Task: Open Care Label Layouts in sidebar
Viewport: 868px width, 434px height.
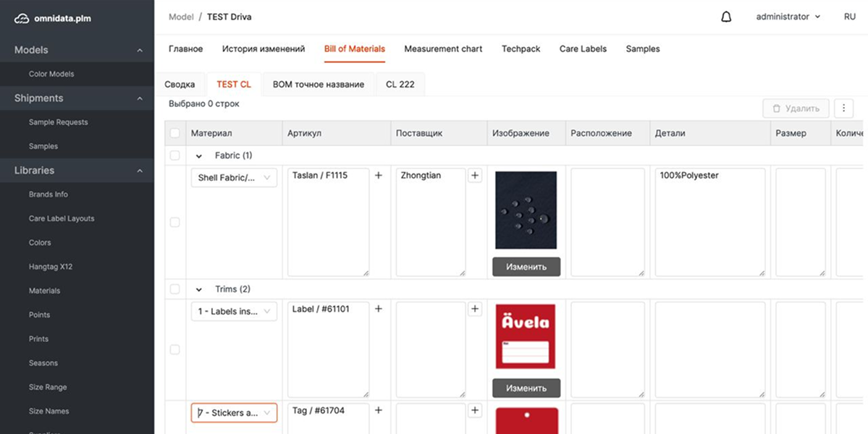Action: pos(62,218)
